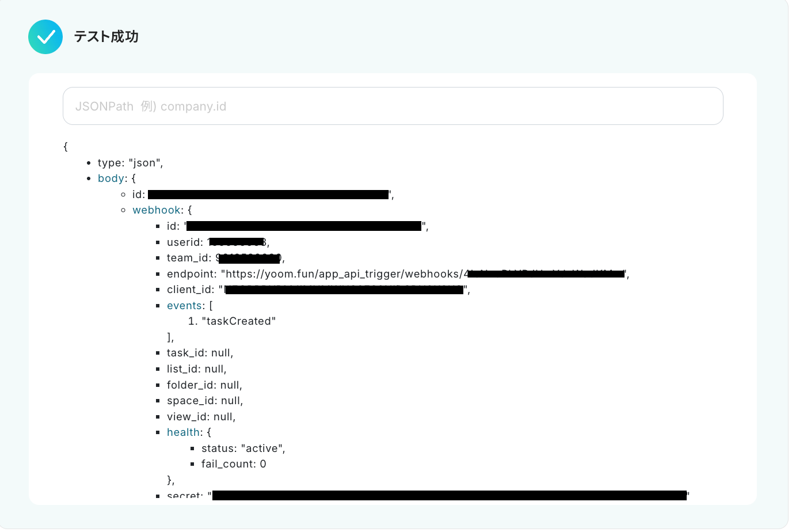Select the task_id: null row

click(x=200, y=353)
